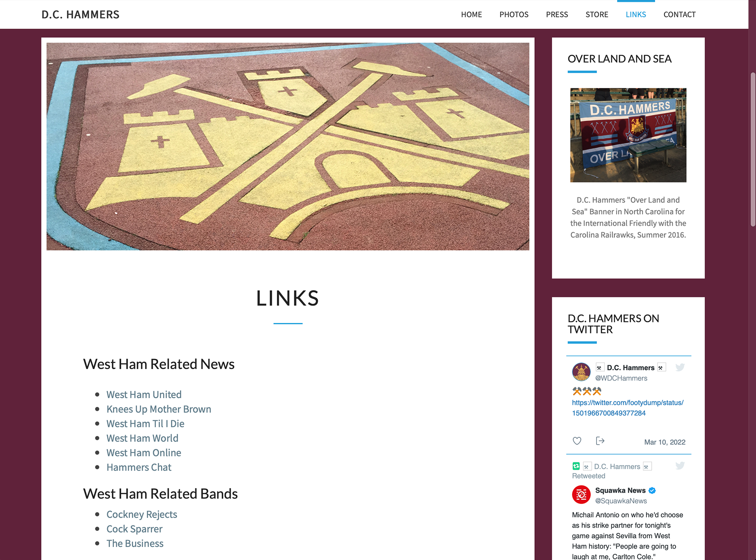Viewport: 756px width, 560px height.
Task: Open the Photos menu item
Action: (x=514, y=15)
